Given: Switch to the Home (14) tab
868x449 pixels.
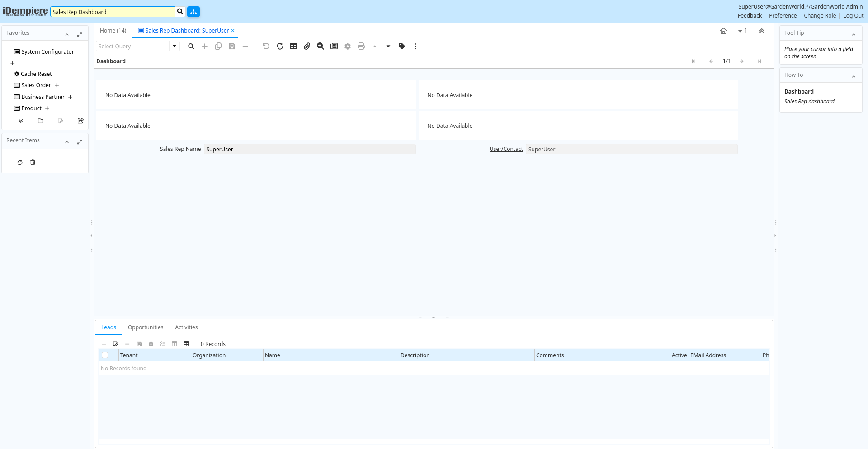Looking at the screenshot, I should click(x=113, y=31).
